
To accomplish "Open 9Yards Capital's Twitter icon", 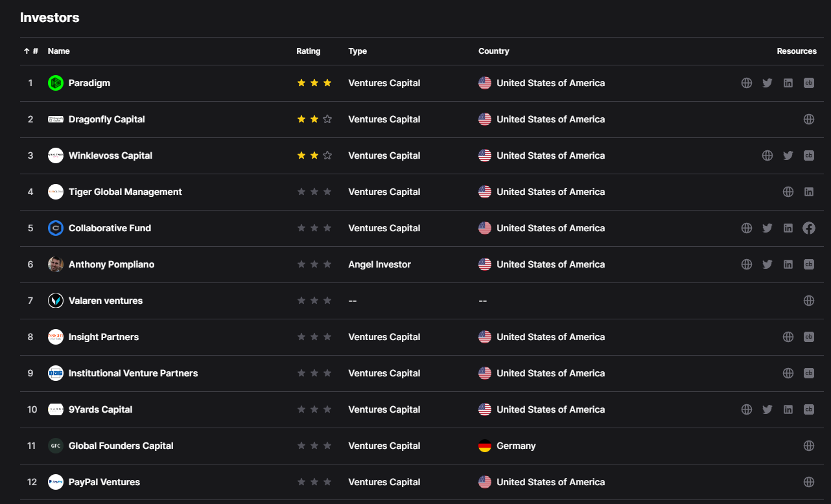I will tap(767, 409).
